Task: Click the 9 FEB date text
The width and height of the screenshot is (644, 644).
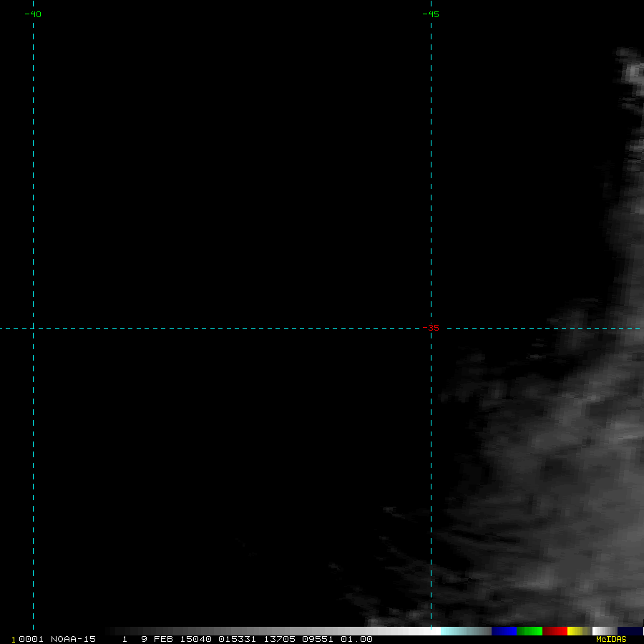Action: 158,639
